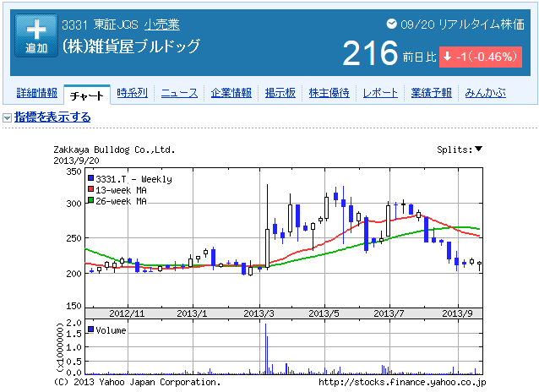
Task: Click the stock price 216
Action: point(370,53)
